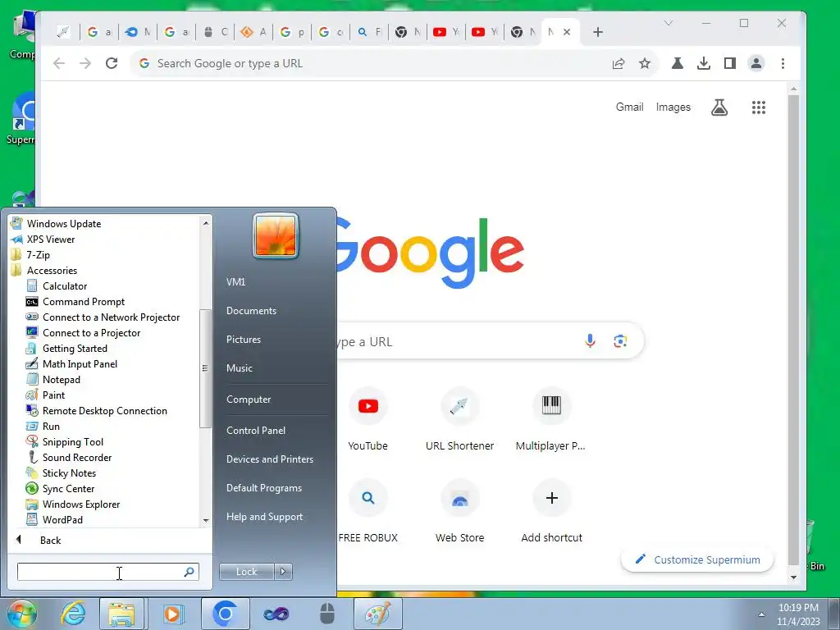
Task: Focus the Start menu search box
Action: point(107,572)
